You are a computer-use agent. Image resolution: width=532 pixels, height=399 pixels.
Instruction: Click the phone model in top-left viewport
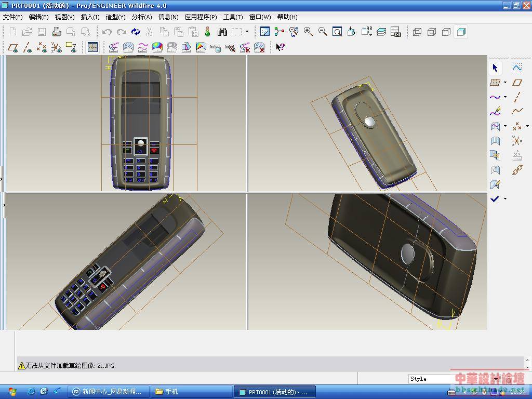tap(141, 123)
